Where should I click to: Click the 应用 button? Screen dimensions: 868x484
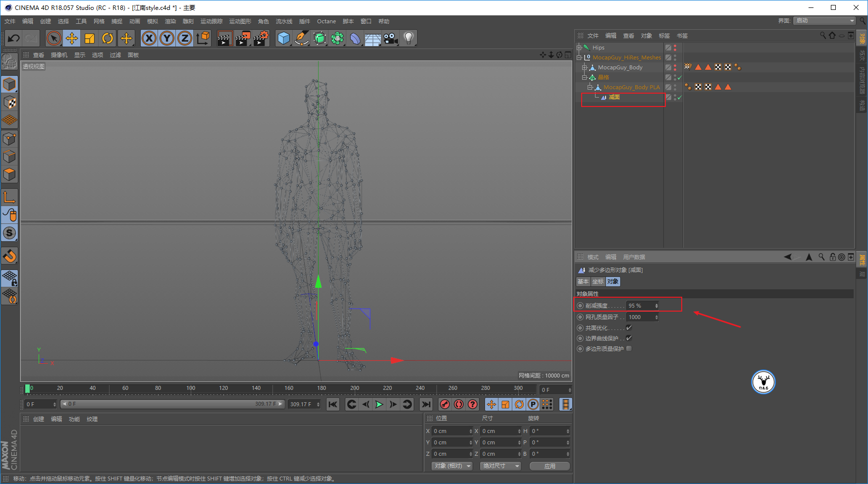click(550, 466)
